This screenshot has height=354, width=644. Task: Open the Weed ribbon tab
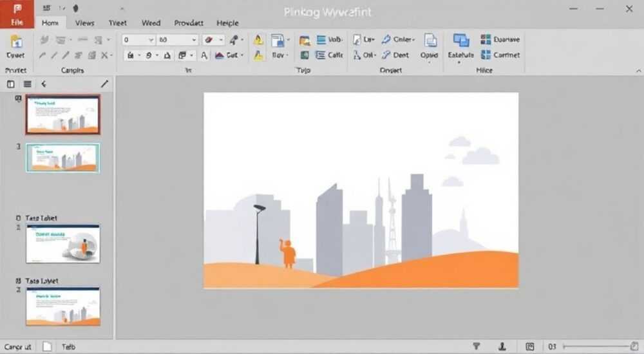coord(151,23)
